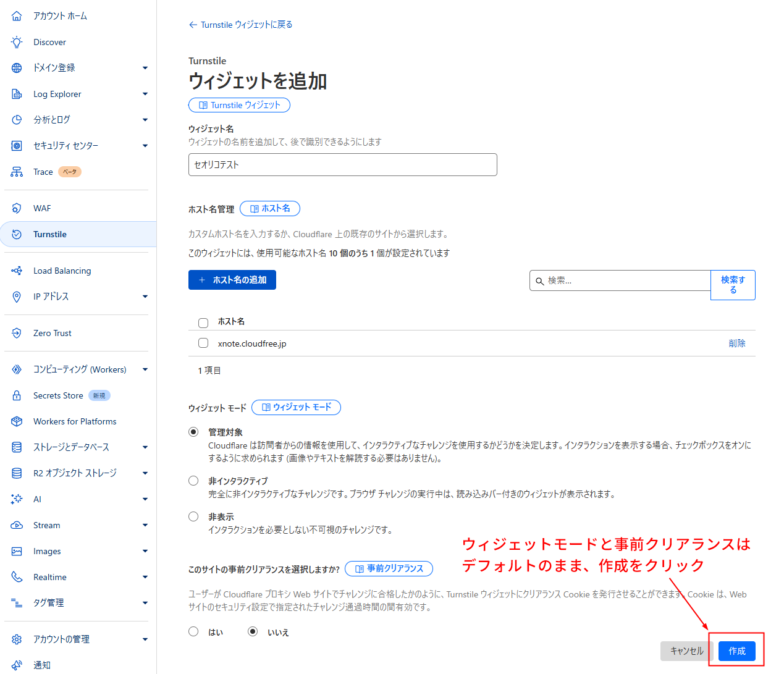The image size is (784, 674).
Task: Open the Secrets Store menu item
Action: [58, 395]
